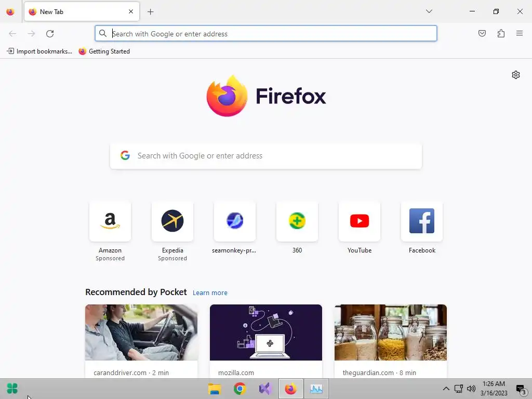Expand the list all tabs chevron
This screenshot has width=532, height=399.
429,11
